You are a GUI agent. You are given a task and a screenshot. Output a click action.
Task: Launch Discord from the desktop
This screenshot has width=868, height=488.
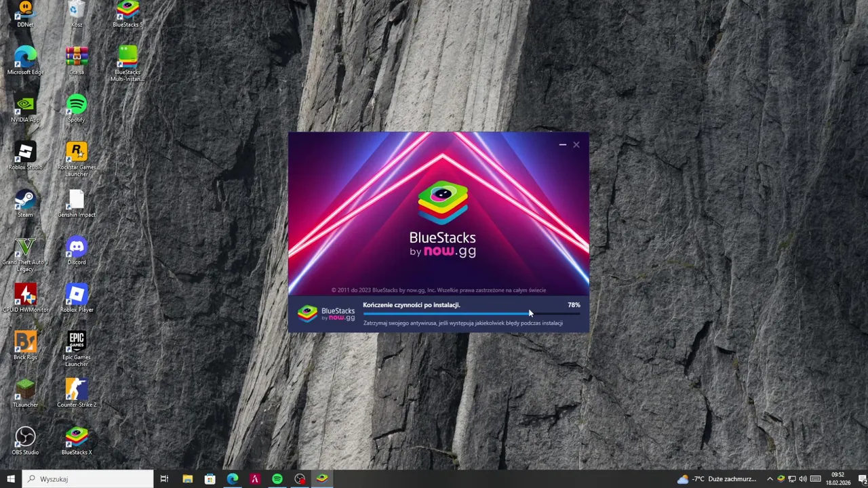coord(77,250)
